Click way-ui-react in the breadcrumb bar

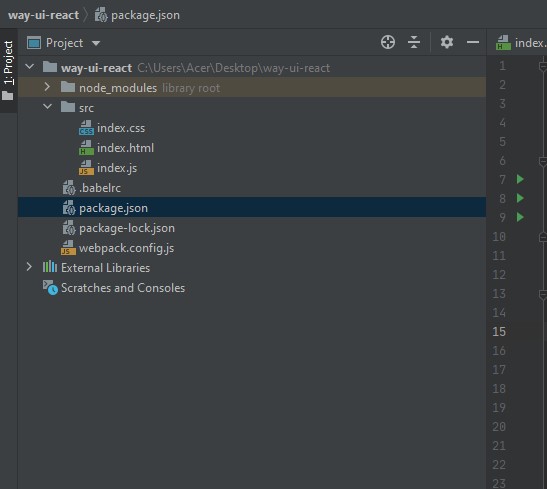point(43,15)
